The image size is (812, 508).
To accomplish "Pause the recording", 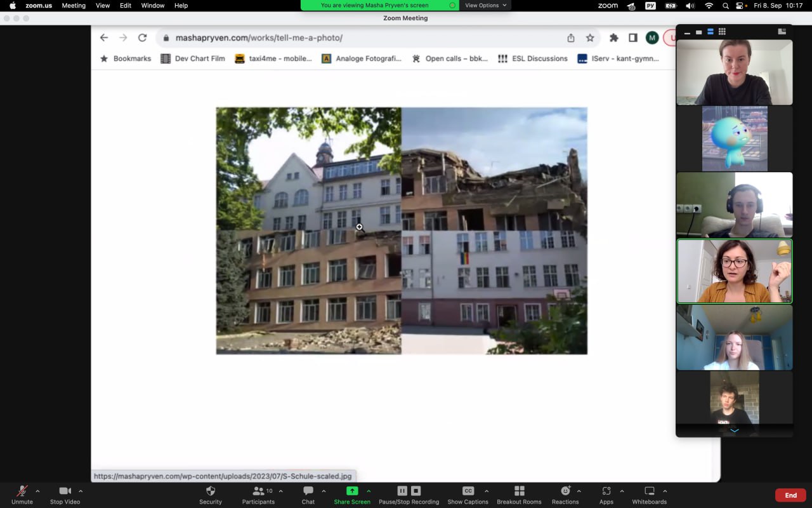I will point(402,491).
